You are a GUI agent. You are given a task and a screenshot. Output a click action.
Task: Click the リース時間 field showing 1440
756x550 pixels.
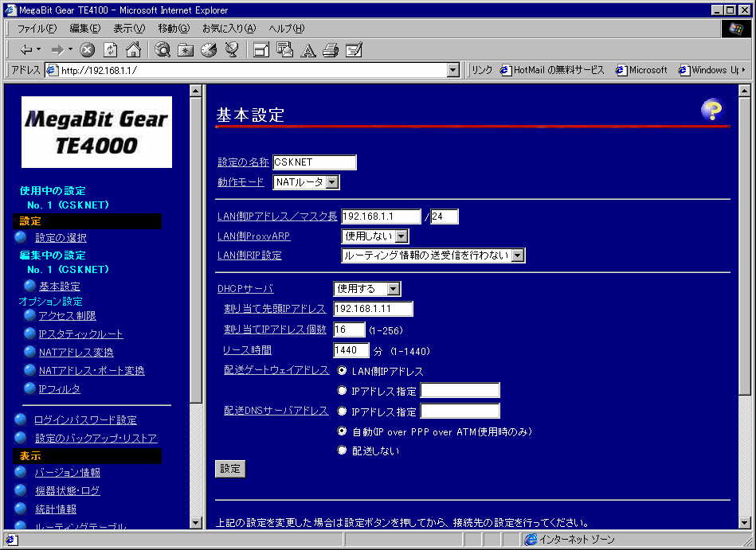coord(351,350)
